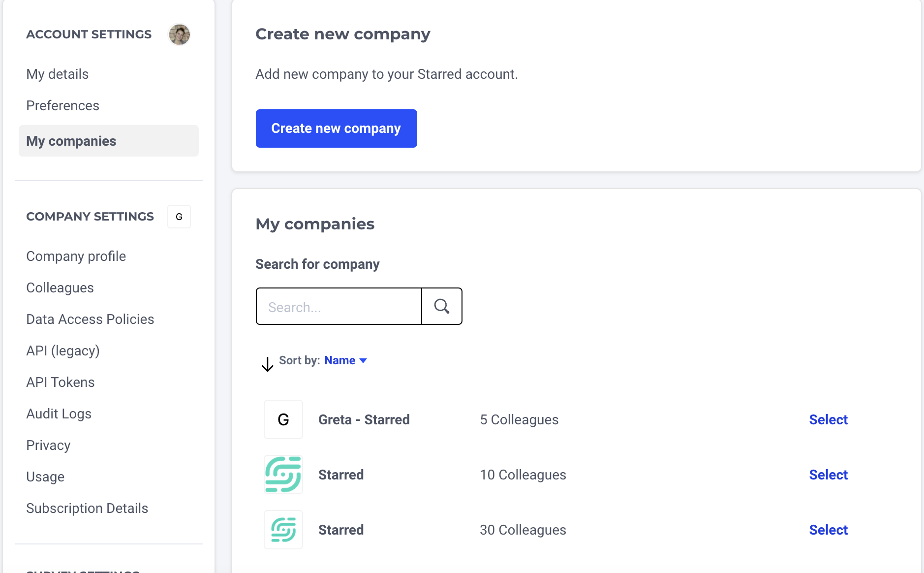Viewport: 924px width, 573px height.
Task: Open Privacy settings
Action: point(48,445)
